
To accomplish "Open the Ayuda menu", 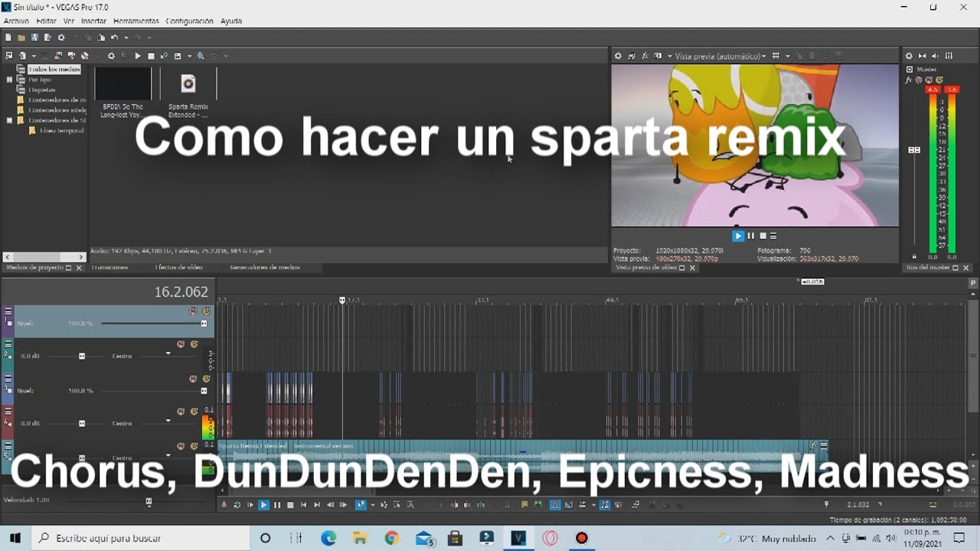I will [x=231, y=21].
